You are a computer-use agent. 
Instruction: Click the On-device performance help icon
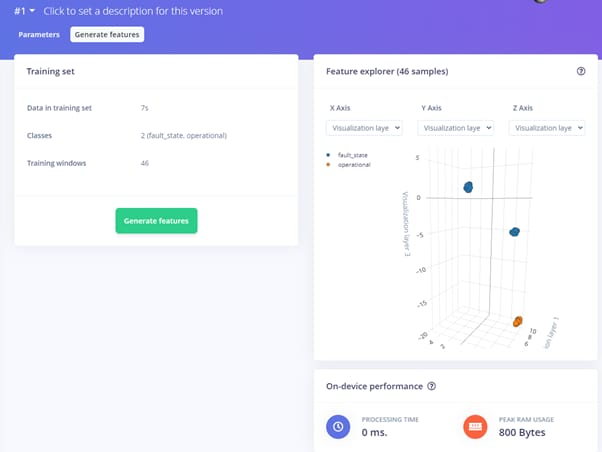tap(432, 386)
